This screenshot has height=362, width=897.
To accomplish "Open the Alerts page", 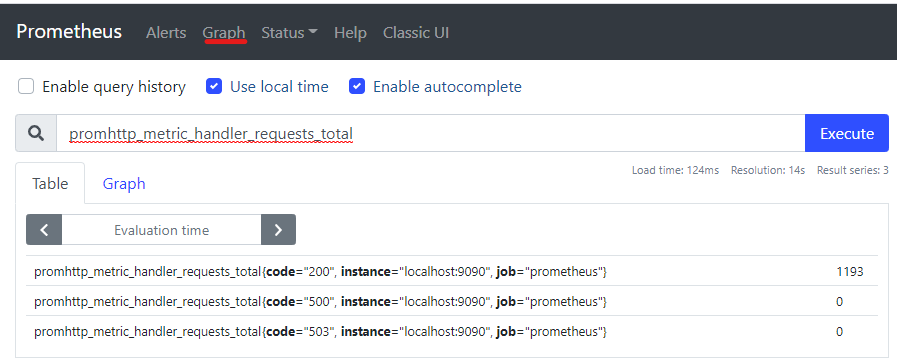I will tap(166, 33).
